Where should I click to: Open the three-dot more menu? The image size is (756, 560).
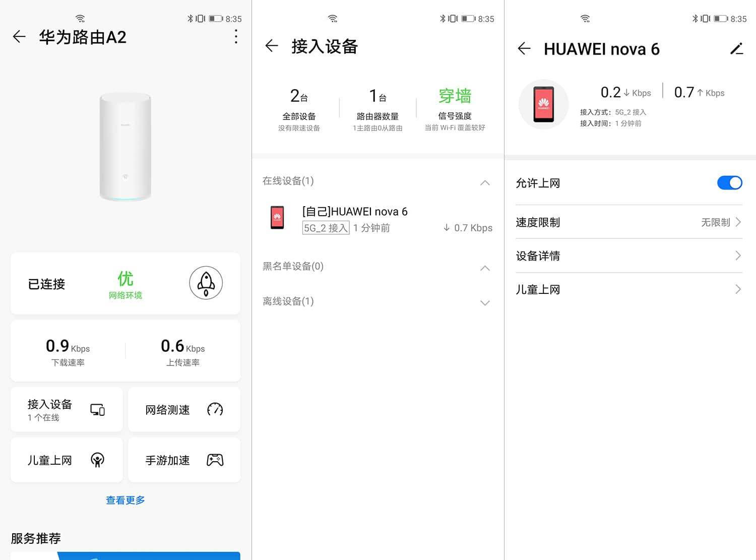[236, 36]
